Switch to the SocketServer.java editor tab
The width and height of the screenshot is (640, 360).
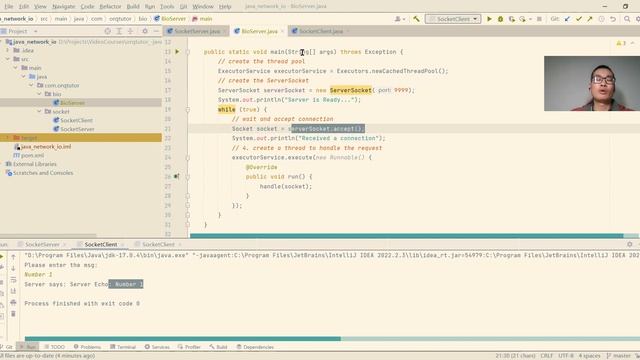coord(197,31)
